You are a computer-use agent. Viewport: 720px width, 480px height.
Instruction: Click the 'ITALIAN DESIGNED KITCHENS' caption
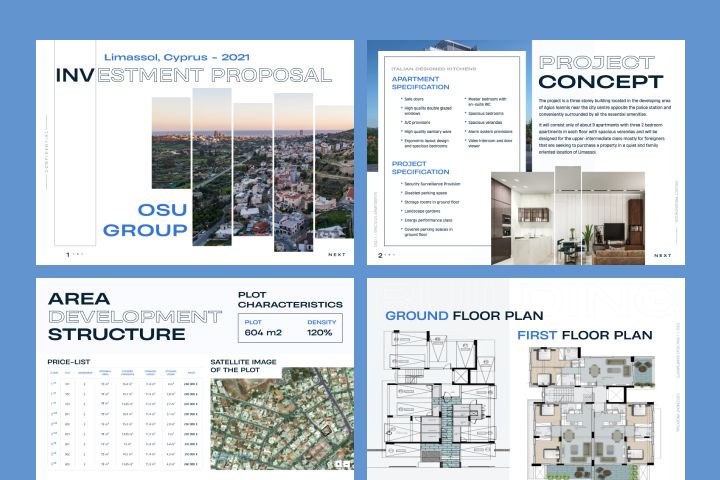coord(433,69)
